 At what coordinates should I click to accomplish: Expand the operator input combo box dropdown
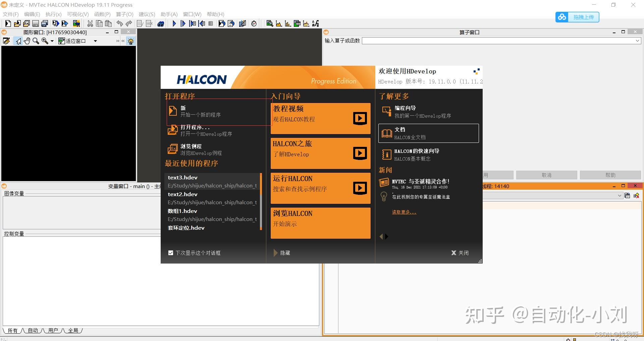tap(637, 41)
